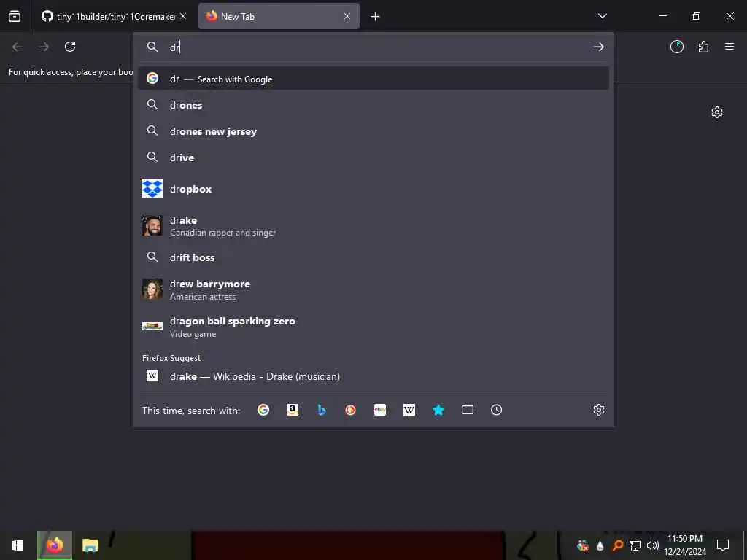Expand the List all tabs dropdown
Image resolution: width=747 pixels, height=560 pixels.
pyautogui.click(x=602, y=16)
